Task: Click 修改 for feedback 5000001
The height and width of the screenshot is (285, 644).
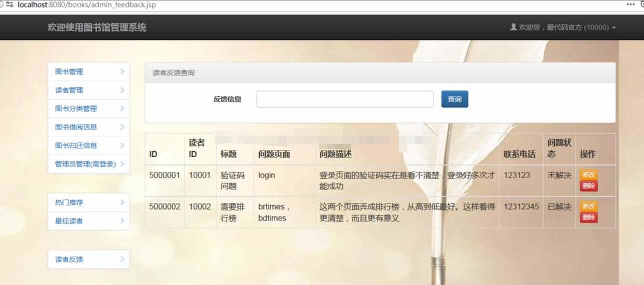Action: pyautogui.click(x=589, y=175)
